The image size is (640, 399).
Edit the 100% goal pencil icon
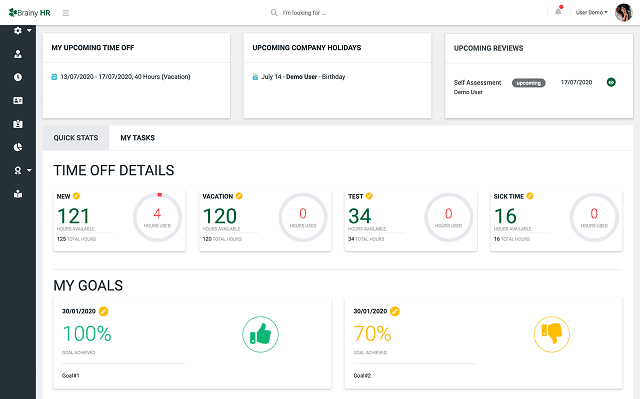click(104, 311)
